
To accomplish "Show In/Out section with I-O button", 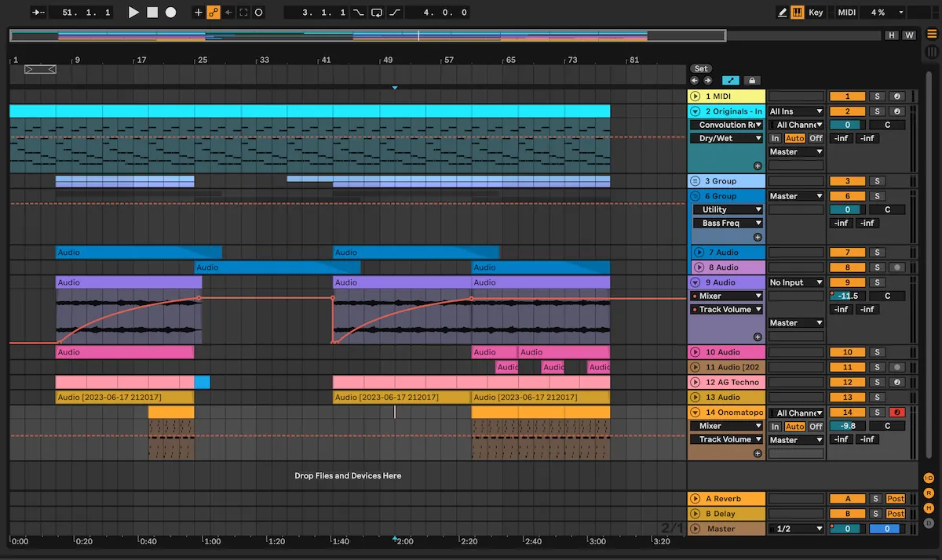I will (929, 478).
